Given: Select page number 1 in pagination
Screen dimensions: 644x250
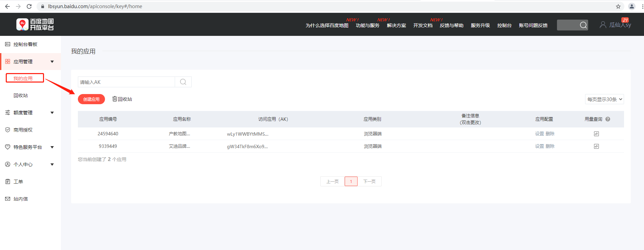Looking at the screenshot, I should 351,181.
